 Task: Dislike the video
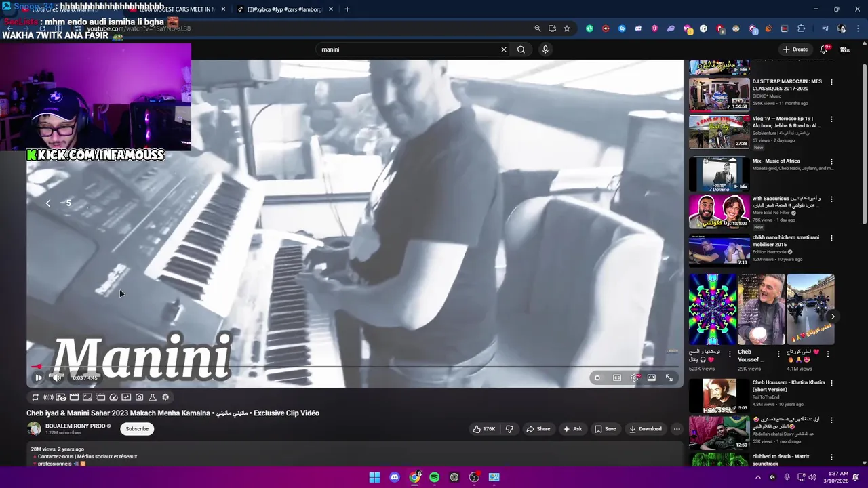point(510,429)
